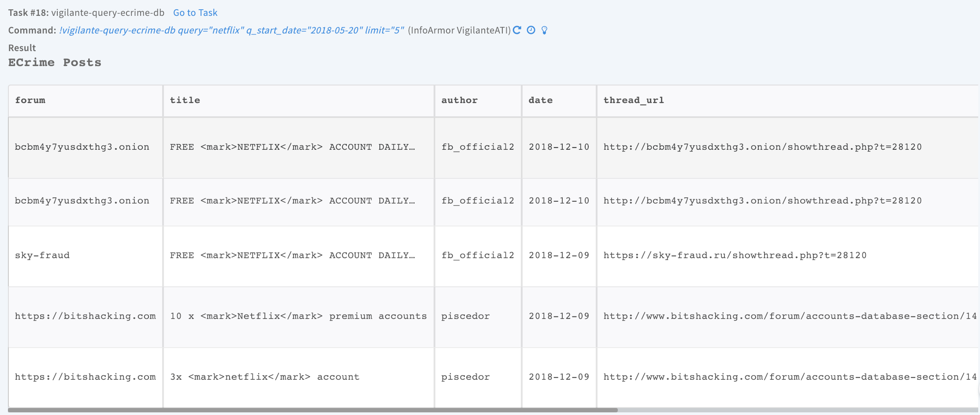980x415 pixels.
Task: Click the sky-fraud.ru thread URL
Action: point(735,255)
